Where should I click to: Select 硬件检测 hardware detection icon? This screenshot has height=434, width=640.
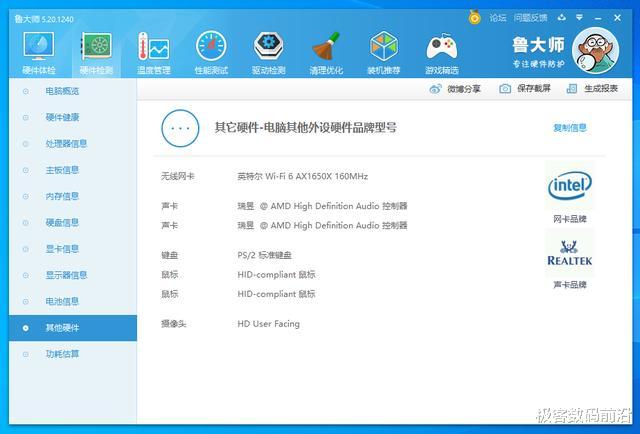coord(96,53)
